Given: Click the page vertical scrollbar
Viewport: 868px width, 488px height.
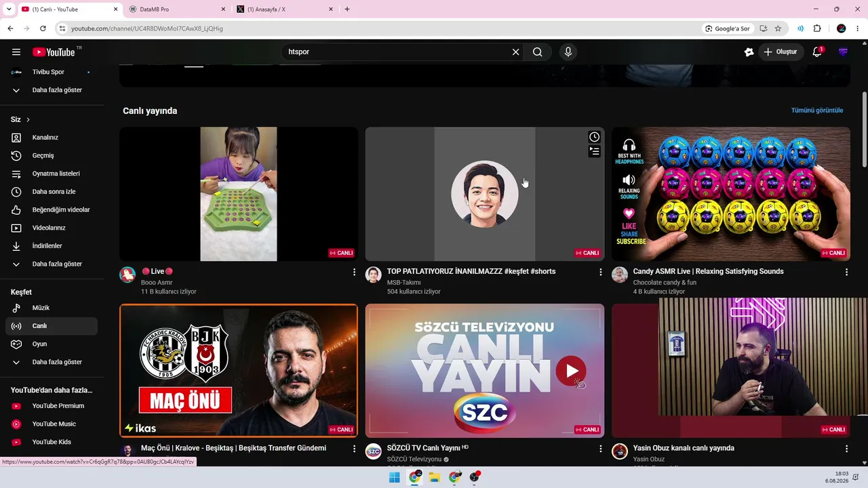Looking at the screenshot, I should (x=864, y=129).
